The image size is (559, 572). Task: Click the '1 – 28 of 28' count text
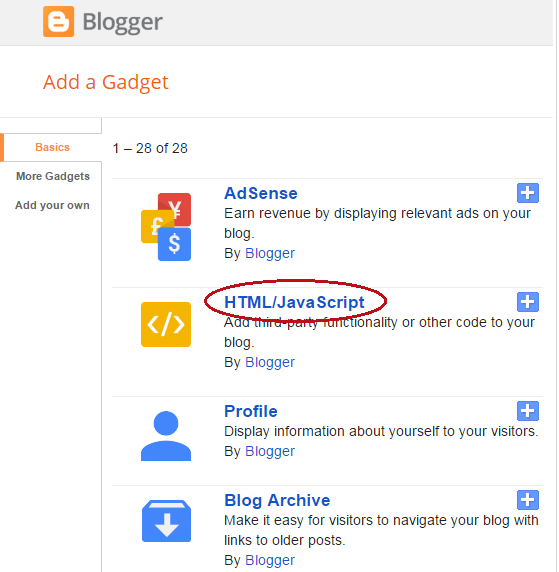coord(150,148)
